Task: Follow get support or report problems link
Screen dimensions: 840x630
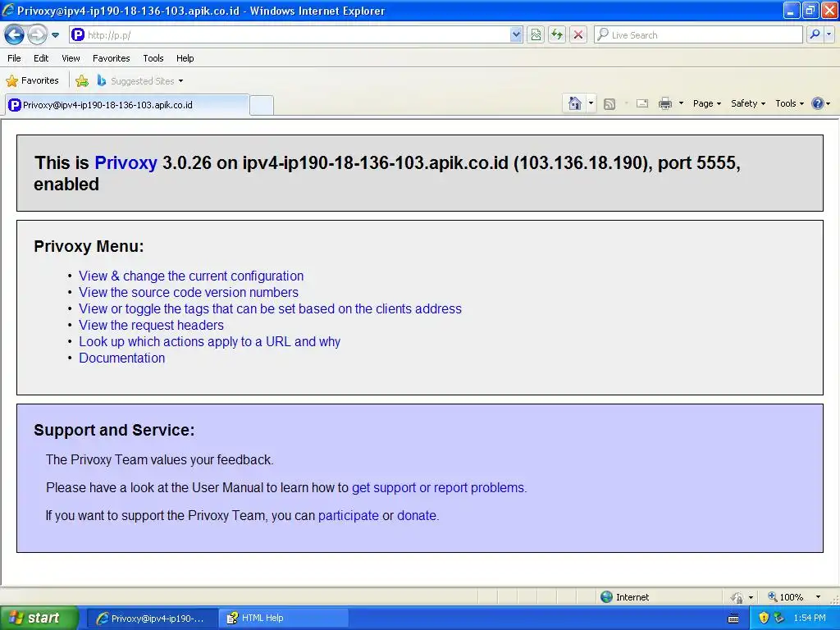Action: [438, 488]
